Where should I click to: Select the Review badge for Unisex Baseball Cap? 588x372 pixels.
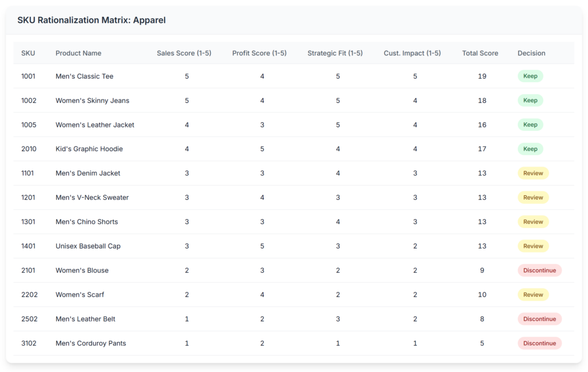pyautogui.click(x=533, y=246)
